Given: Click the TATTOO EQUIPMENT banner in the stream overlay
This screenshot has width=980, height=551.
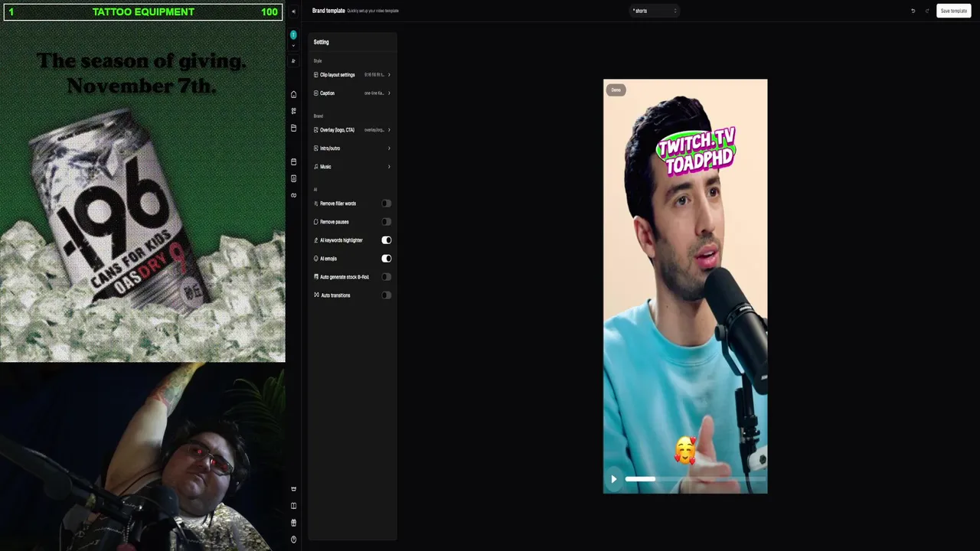Looking at the screenshot, I should pyautogui.click(x=143, y=11).
